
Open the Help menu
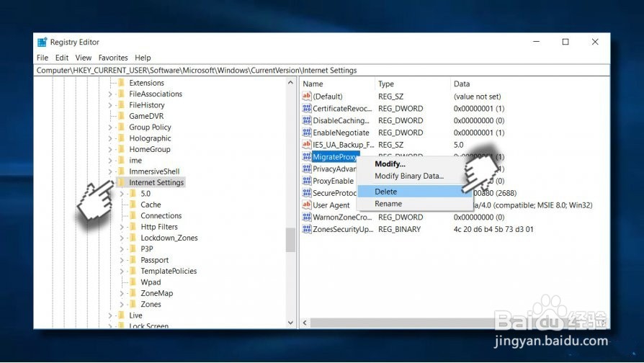143,58
